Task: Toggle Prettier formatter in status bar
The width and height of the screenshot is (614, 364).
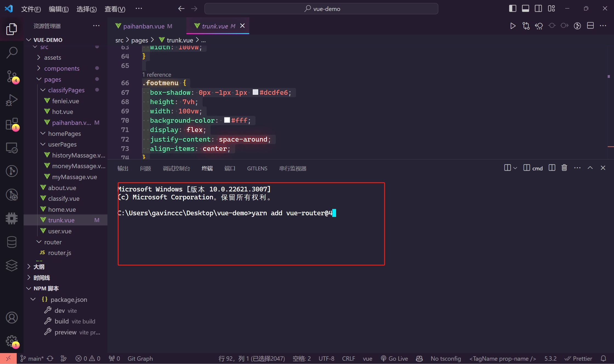Action: [x=578, y=359]
